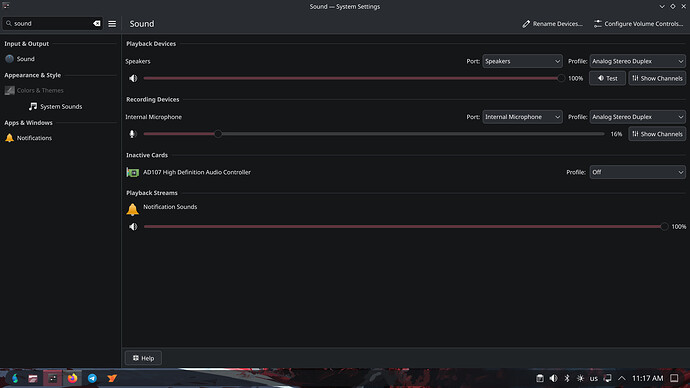Click the us keyboard layout indicator
This screenshot has width=690, height=388.
[594, 378]
